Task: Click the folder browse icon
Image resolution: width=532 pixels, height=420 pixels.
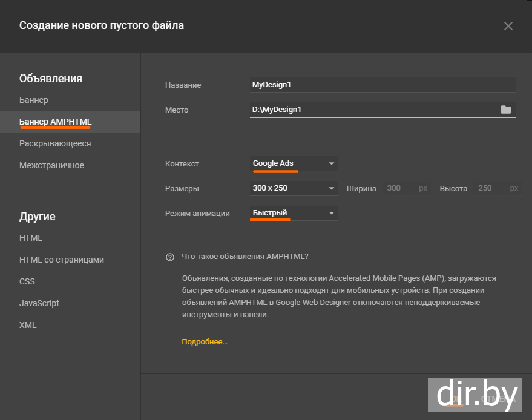Action: click(x=505, y=110)
